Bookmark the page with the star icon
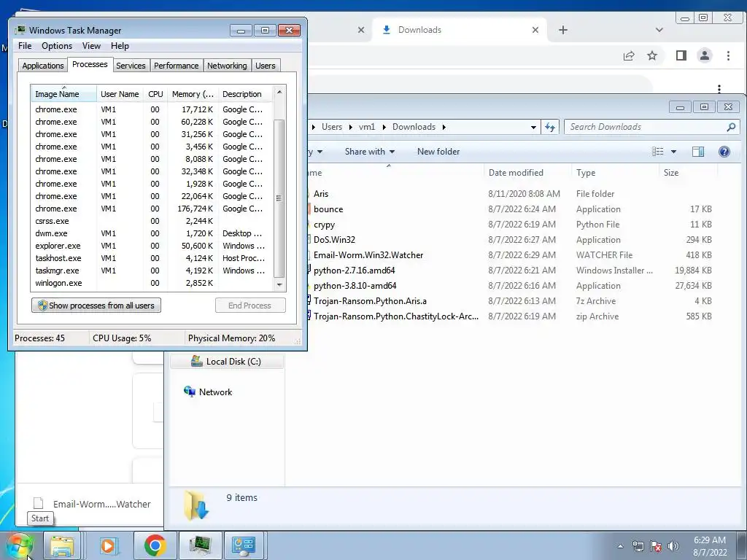The width and height of the screenshot is (747, 560). pyautogui.click(x=652, y=55)
